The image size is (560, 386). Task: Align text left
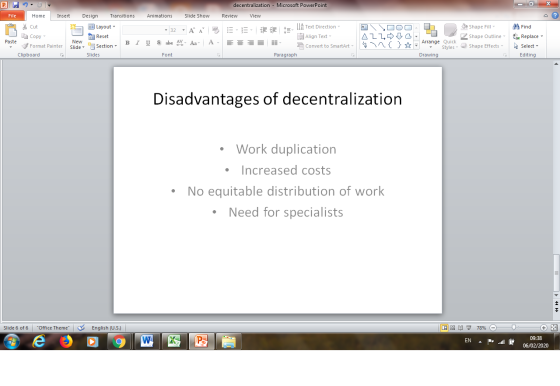[x=230, y=43]
